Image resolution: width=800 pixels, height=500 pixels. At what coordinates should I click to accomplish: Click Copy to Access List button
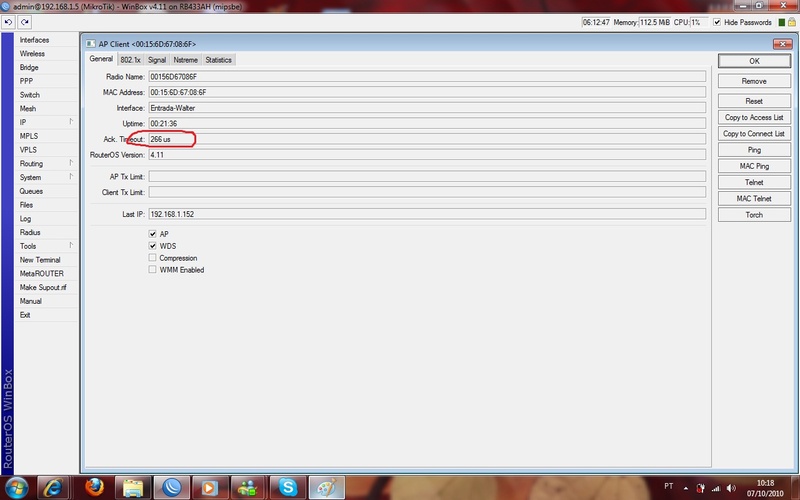pyautogui.click(x=754, y=117)
